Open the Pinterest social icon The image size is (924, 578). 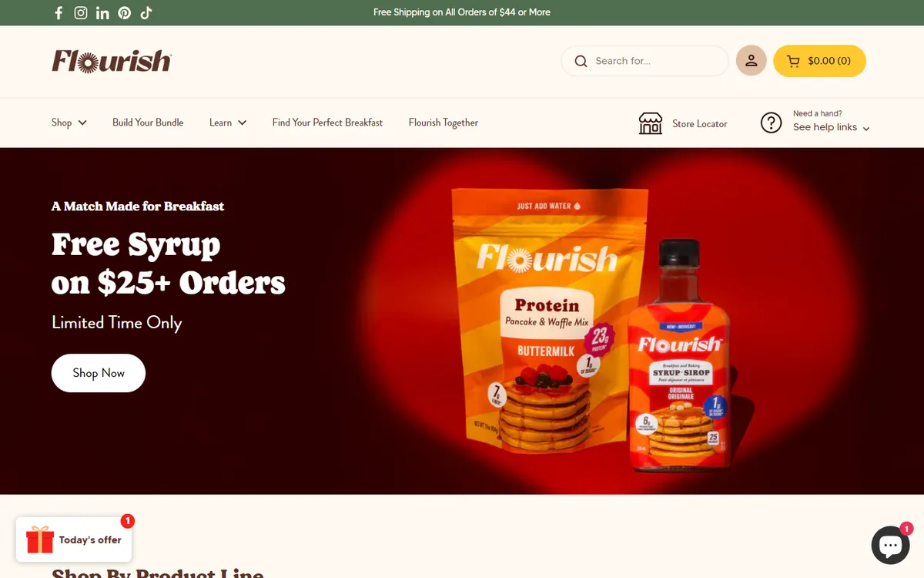[x=124, y=12]
